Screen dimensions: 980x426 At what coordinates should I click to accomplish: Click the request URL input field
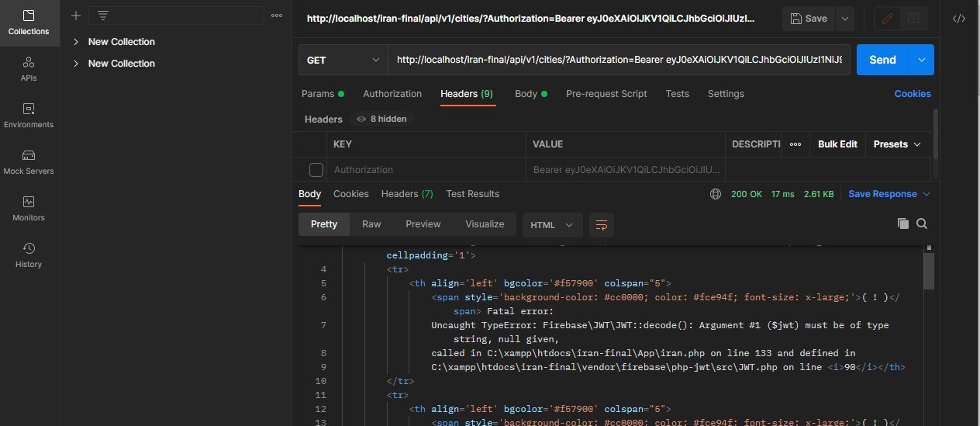tap(619, 60)
